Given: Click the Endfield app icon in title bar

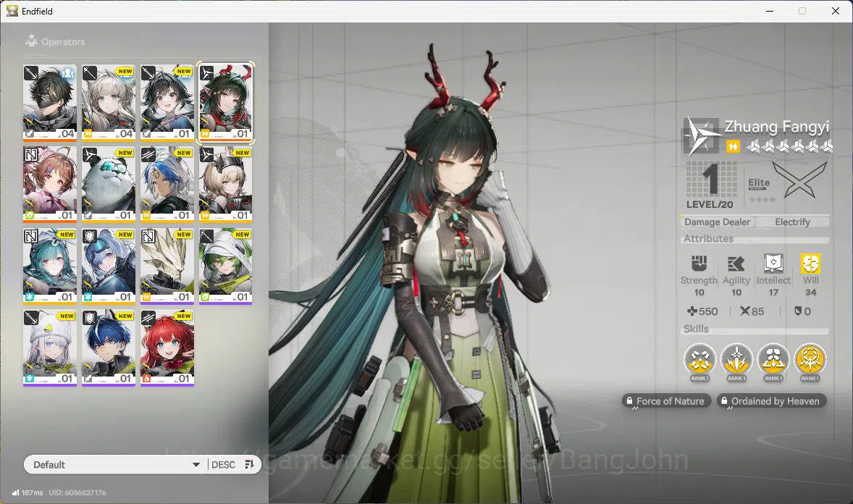Looking at the screenshot, I should 12,11.
